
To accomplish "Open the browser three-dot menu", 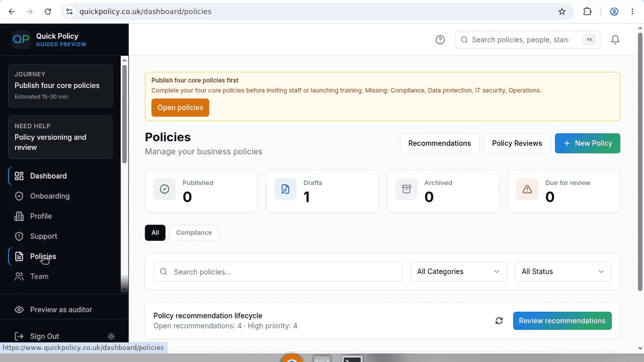I will (x=632, y=12).
